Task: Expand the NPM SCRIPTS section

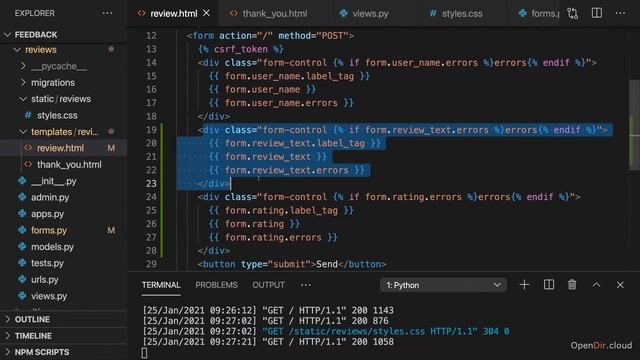Action: (x=7, y=352)
